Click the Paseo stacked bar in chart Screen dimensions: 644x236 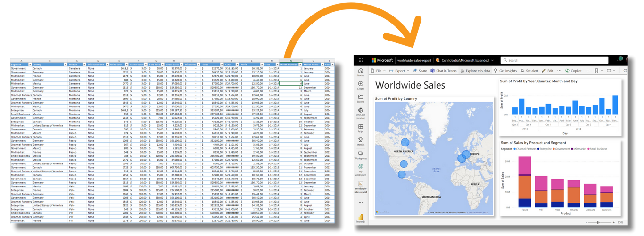[x=524, y=182]
